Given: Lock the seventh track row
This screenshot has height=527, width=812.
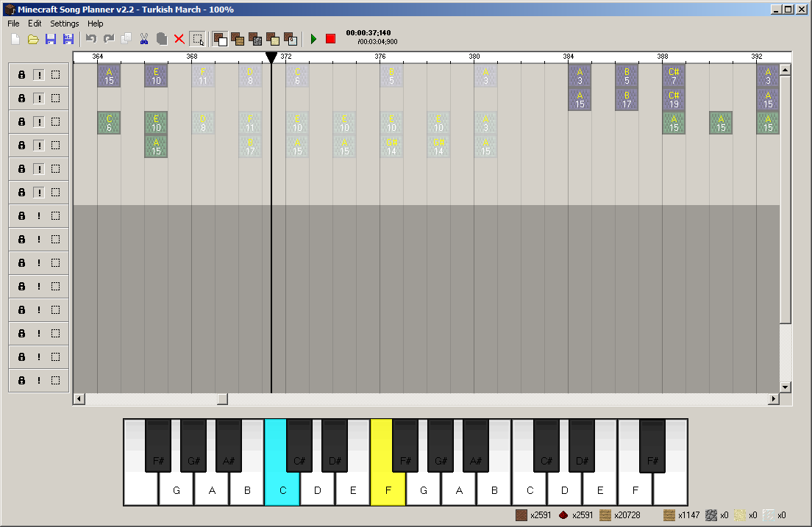Looking at the screenshot, I should tap(22, 216).
